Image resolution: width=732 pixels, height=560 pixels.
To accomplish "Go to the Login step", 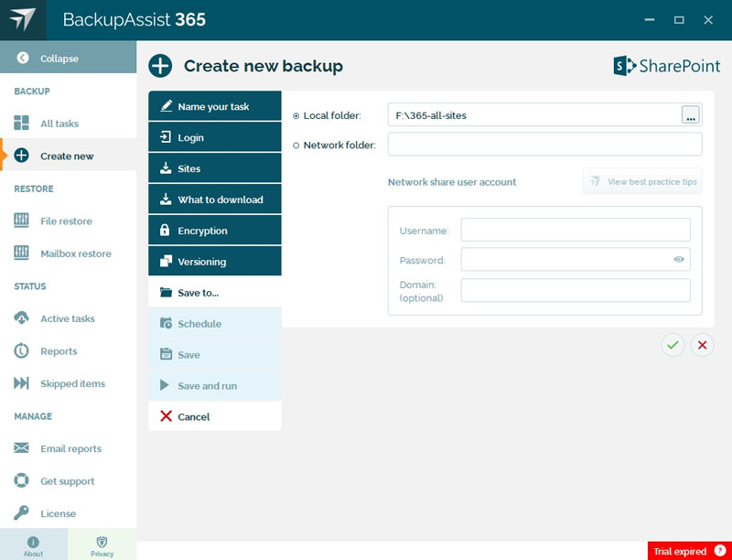I will [x=215, y=137].
